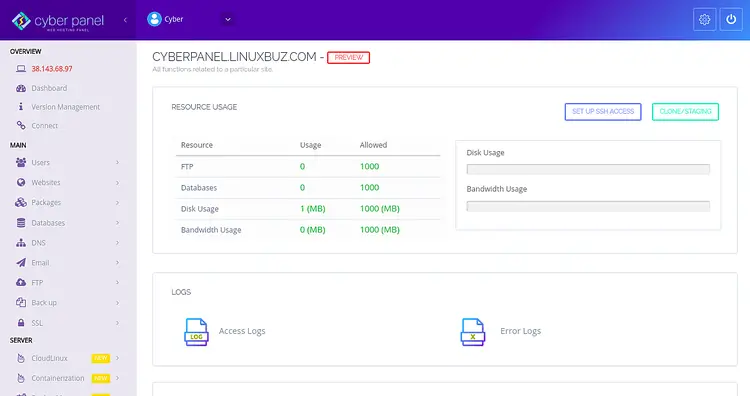Click the Connect link icon

21,125
